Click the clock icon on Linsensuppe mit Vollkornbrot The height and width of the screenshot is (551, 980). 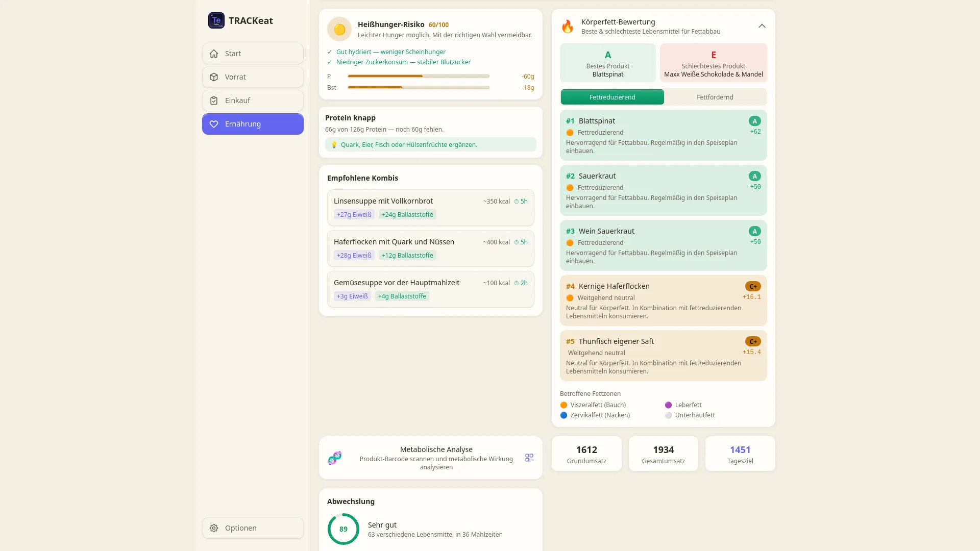(516, 202)
